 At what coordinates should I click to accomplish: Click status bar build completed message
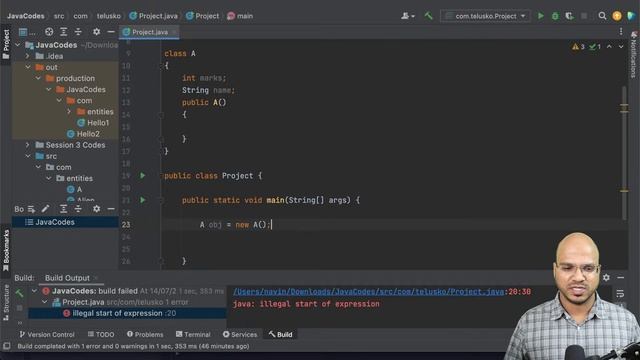click(x=133, y=346)
